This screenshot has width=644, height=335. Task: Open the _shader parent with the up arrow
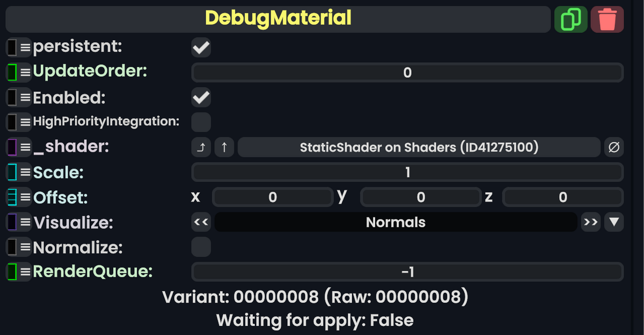224,147
